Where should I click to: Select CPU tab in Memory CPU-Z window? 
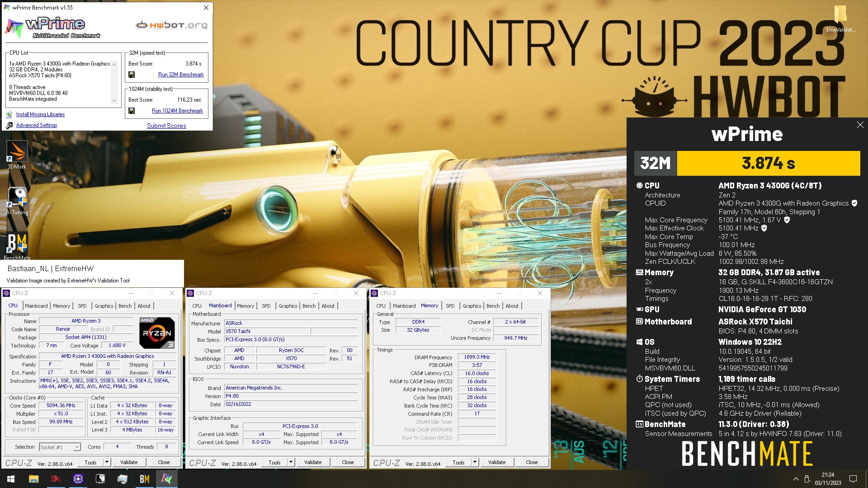(x=381, y=306)
